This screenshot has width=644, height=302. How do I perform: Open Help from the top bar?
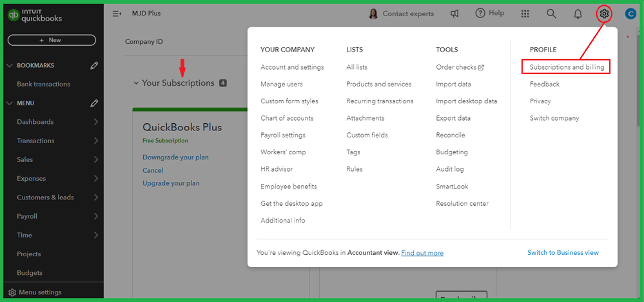[x=490, y=13]
